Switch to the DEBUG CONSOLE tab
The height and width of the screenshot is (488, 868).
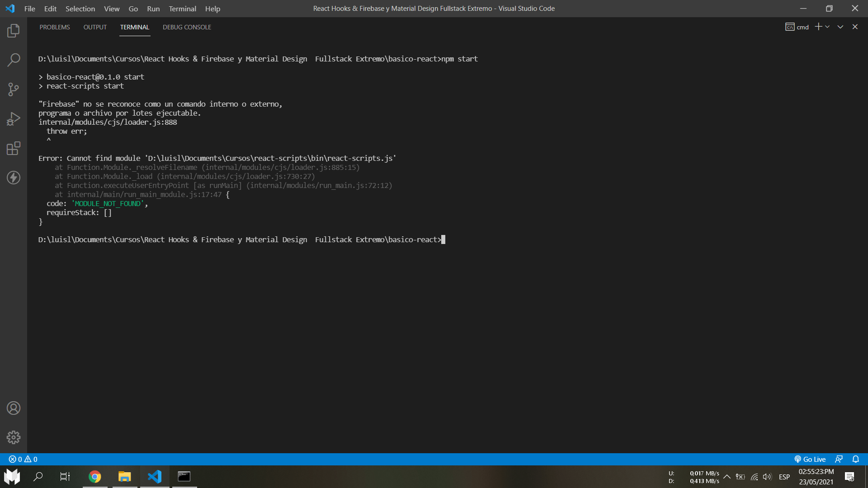187,27
